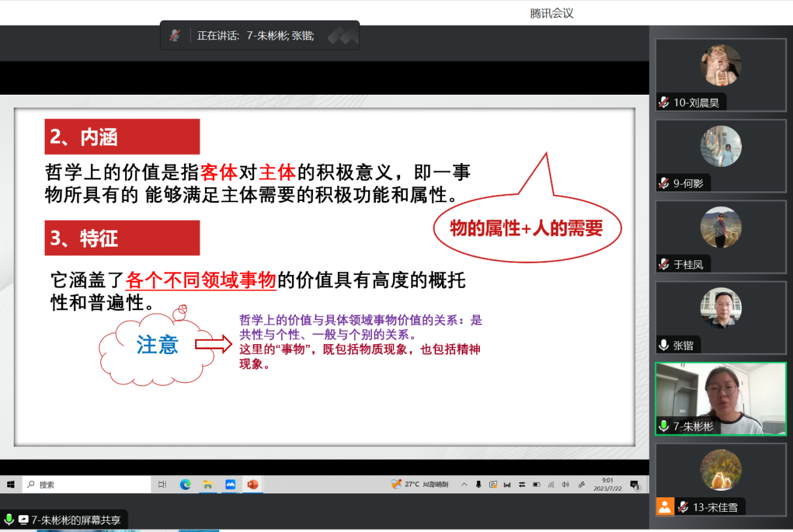Open Microsoft Edge from the taskbar
The height and width of the screenshot is (532, 793).
coord(185,485)
